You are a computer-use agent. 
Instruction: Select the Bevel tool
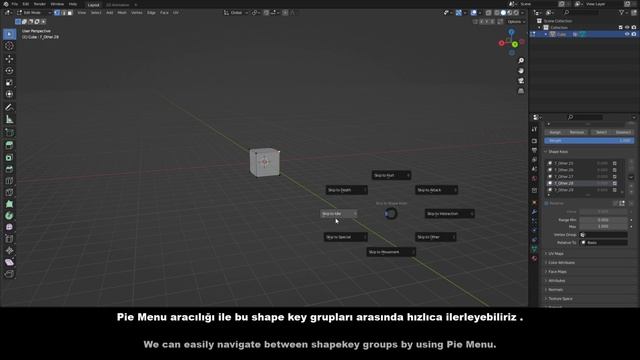point(9,169)
